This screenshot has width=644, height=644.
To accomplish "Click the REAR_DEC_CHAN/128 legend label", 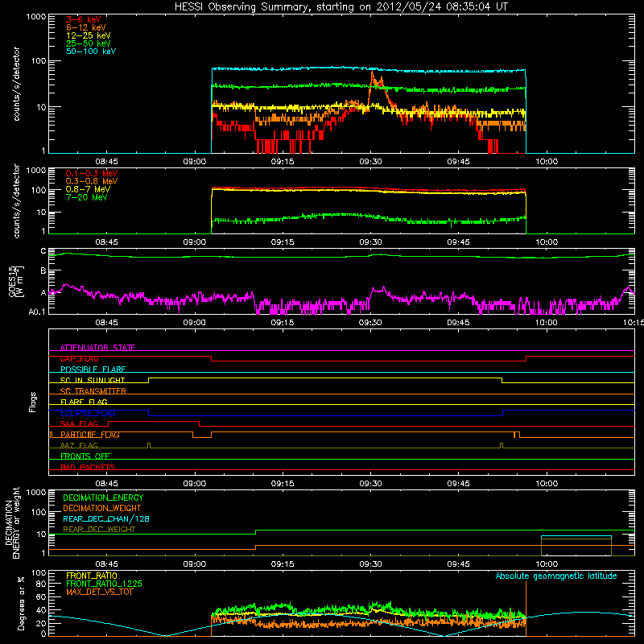I will click(x=106, y=518).
